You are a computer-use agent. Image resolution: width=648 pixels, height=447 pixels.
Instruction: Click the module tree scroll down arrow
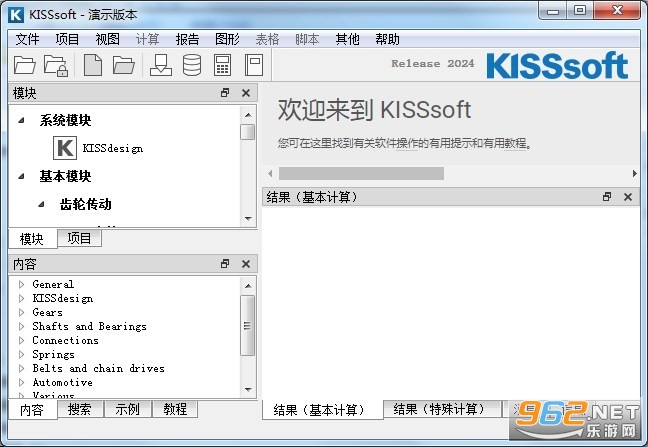coord(248,218)
